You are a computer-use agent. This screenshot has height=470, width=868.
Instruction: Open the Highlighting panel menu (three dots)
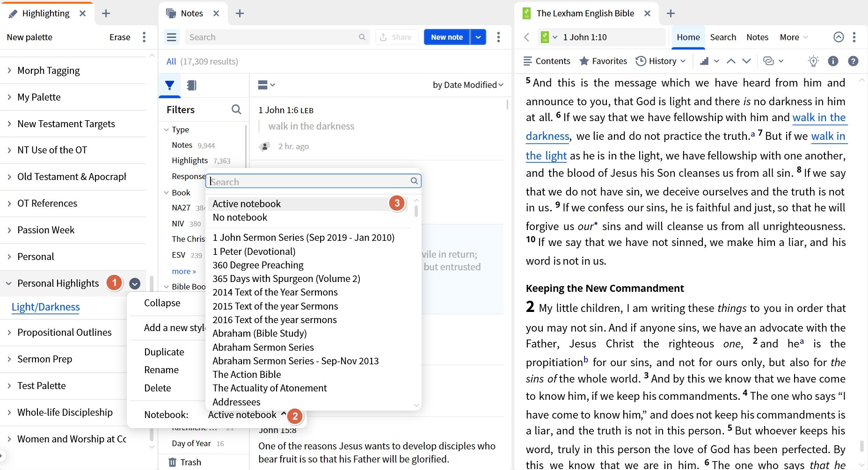[144, 37]
